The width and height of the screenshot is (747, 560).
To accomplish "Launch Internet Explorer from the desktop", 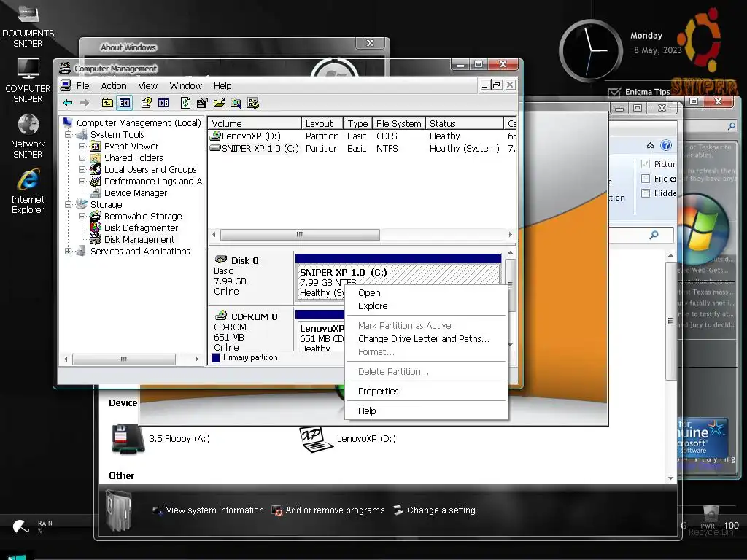I will point(28,181).
